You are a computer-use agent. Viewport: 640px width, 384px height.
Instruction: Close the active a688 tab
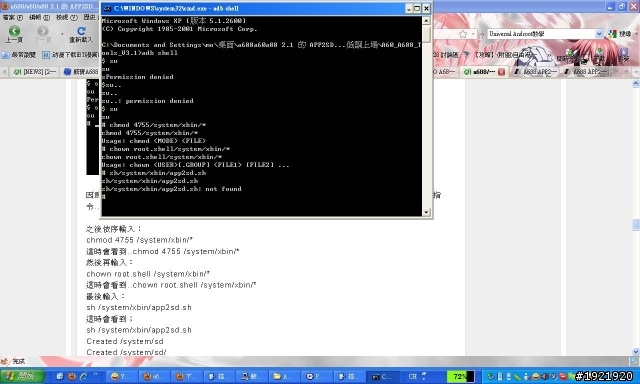click(501, 72)
